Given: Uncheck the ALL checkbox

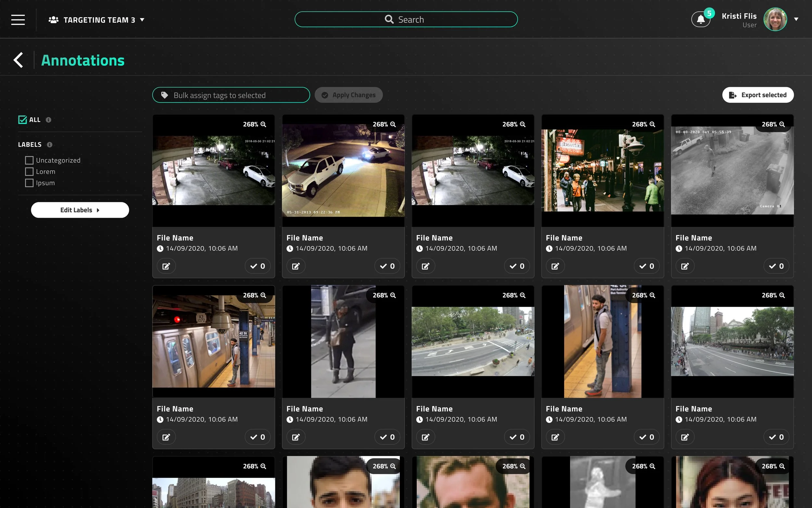Looking at the screenshot, I should pyautogui.click(x=22, y=120).
